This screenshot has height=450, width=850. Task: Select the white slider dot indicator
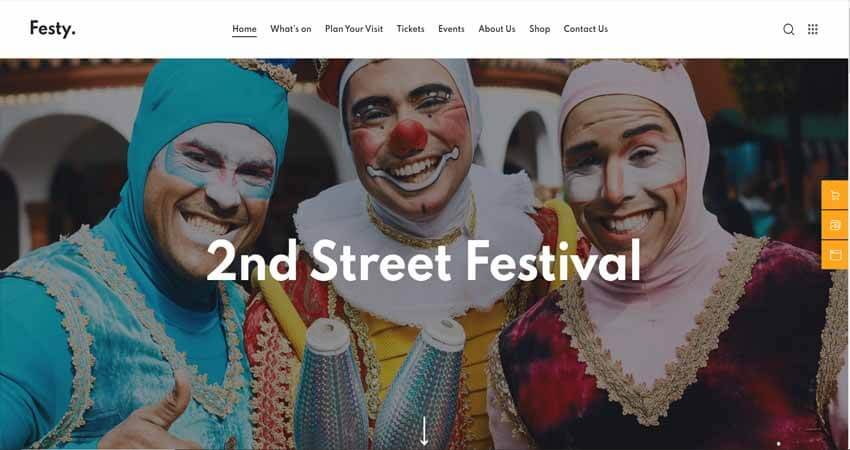778,443
